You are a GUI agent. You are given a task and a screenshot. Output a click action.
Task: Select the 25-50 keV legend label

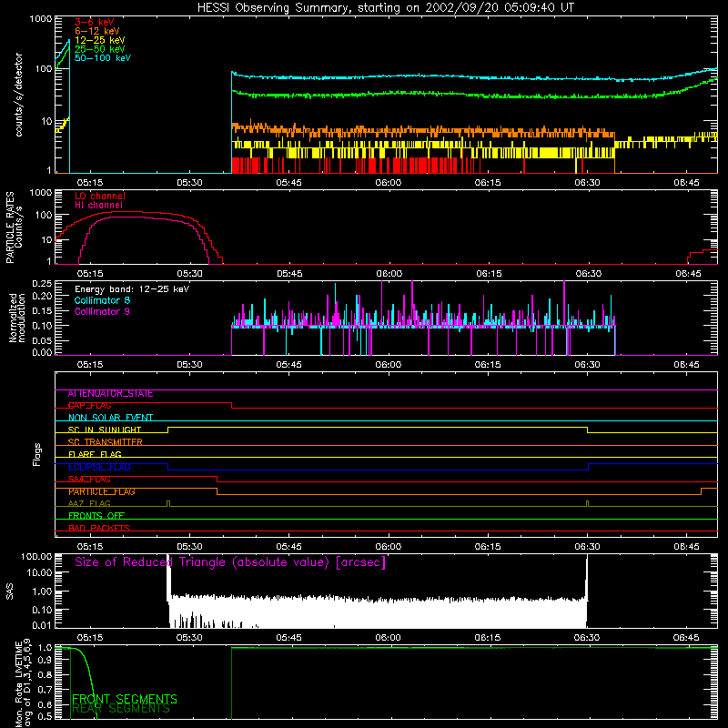point(100,49)
